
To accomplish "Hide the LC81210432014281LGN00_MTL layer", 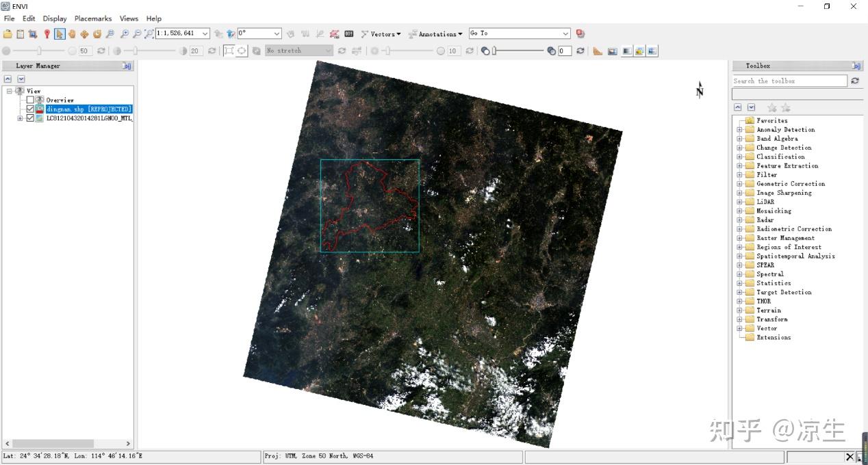I will pyautogui.click(x=30, y=118).
